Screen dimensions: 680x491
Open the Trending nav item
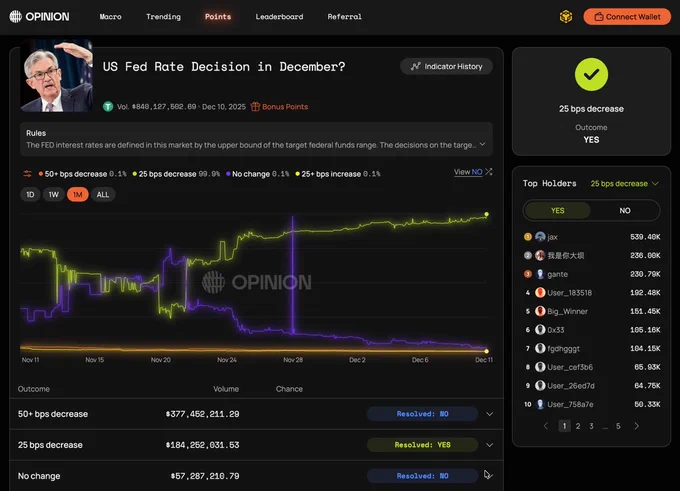(x=163, y=17)
